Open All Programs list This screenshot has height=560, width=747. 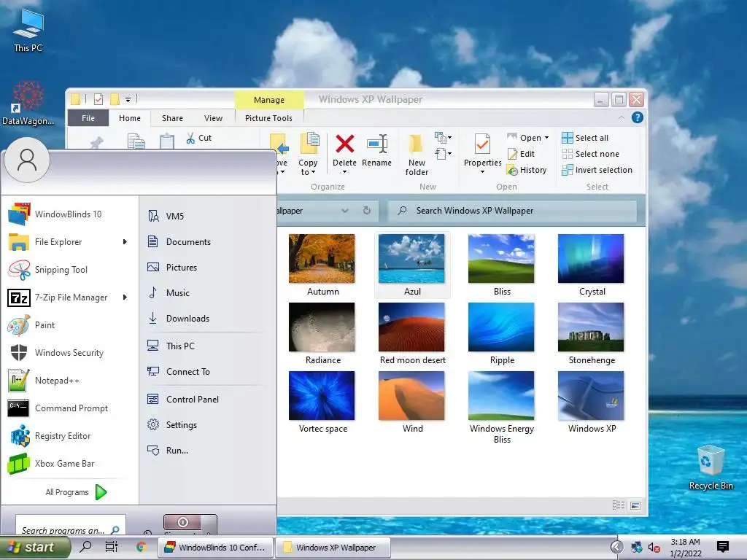tap(75, 492)
